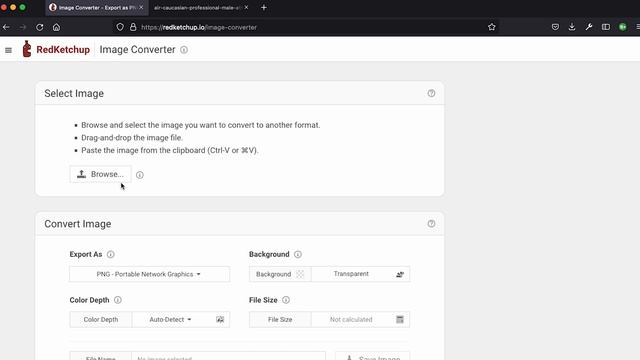This screenshot has width=640, height=360.
Task: Go to browser home page icon
Action: (x=56, y=27)
